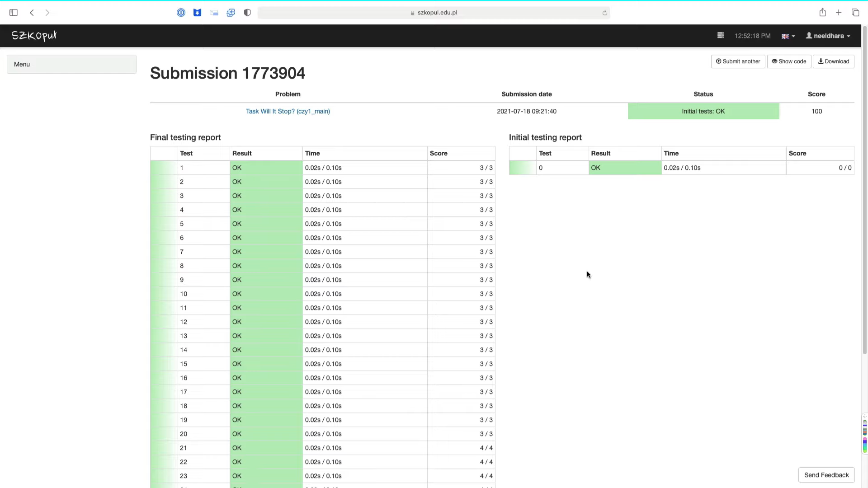Toggle the Safari sidebar icon

(x=14, y=13)
